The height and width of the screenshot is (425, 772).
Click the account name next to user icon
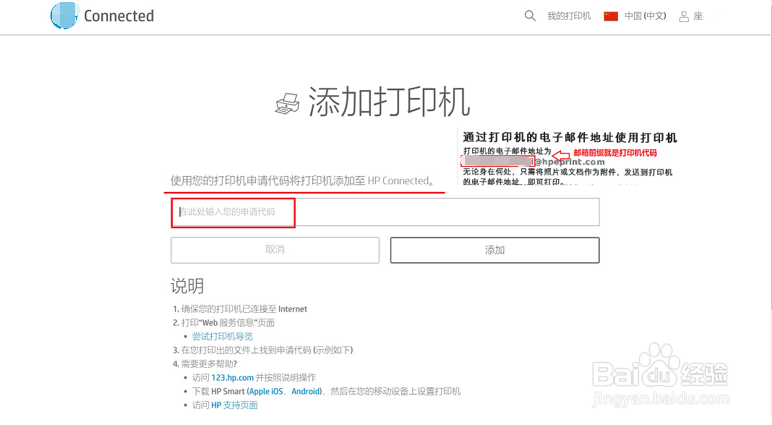pos(698,16)
